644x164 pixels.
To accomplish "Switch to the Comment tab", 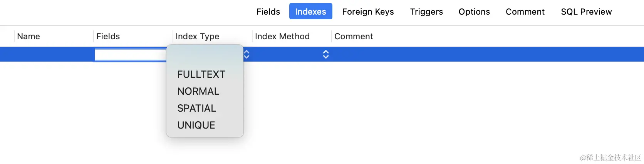I will (525, 12).
